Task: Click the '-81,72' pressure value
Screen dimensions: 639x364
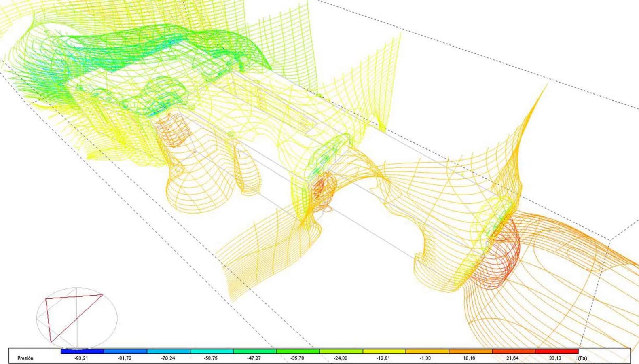Action: coord(125,358)
